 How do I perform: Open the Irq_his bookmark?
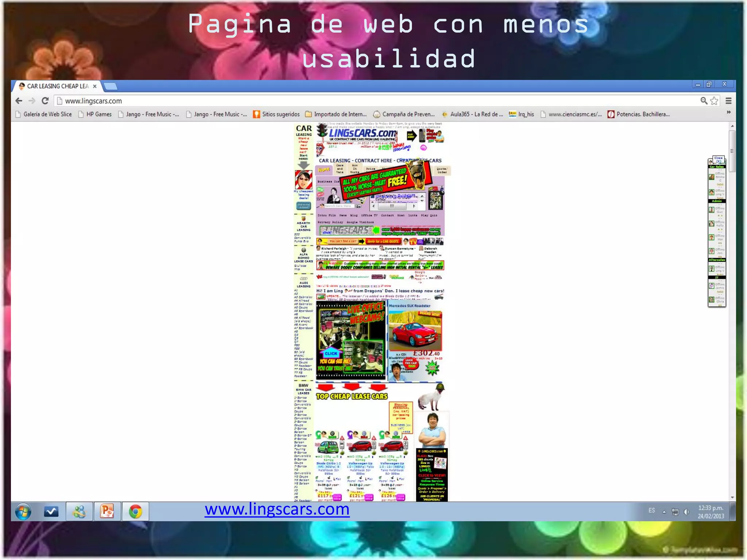[522, 114]
